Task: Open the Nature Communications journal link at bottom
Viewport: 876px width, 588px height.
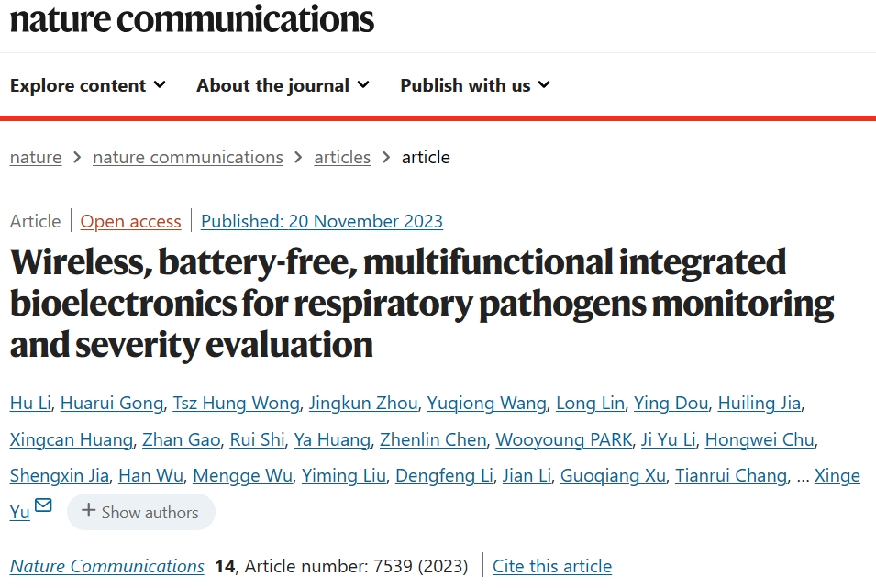Action: (x=106, y=566)
